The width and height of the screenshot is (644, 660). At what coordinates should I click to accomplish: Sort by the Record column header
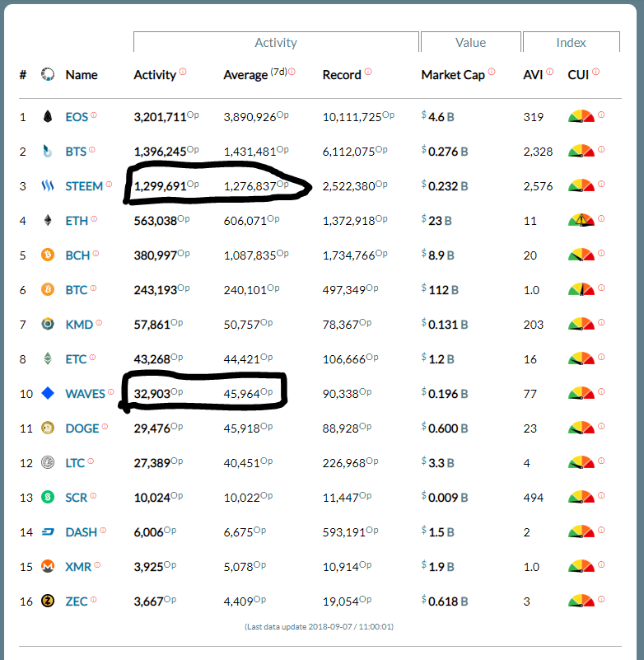pos(342,75)
